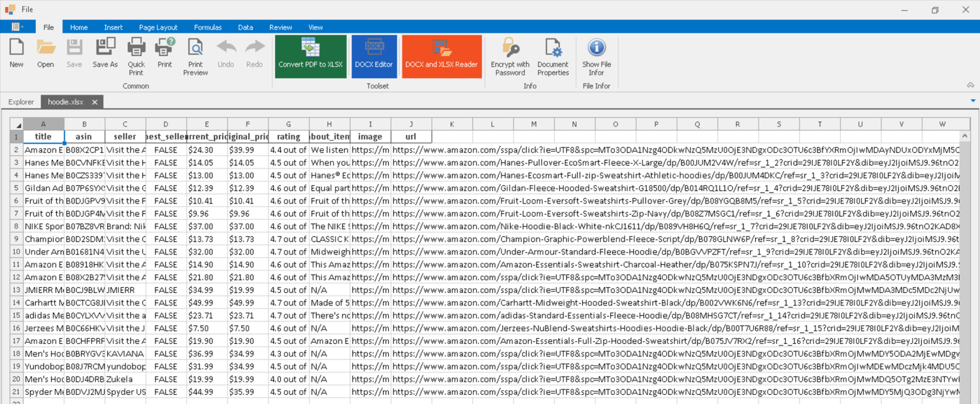Open the View ribbon tab
980x404 pixels.
click(x=316, y=27)
